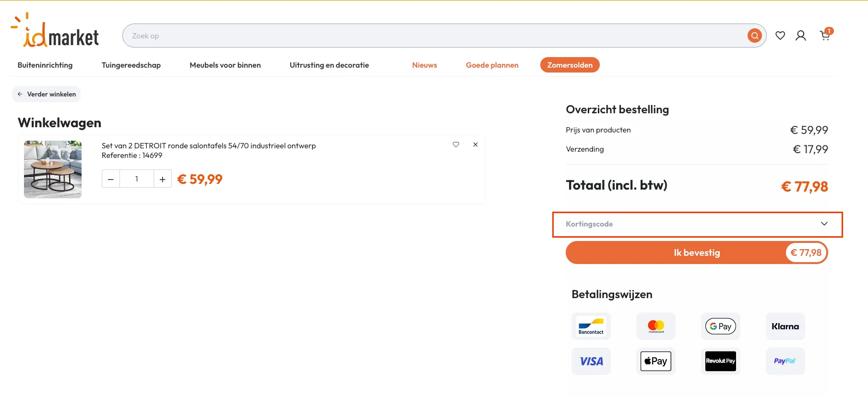Screen dimensions: 868x397
Task: Click the total amount € 77,98
Action: [x=805, y=186]
